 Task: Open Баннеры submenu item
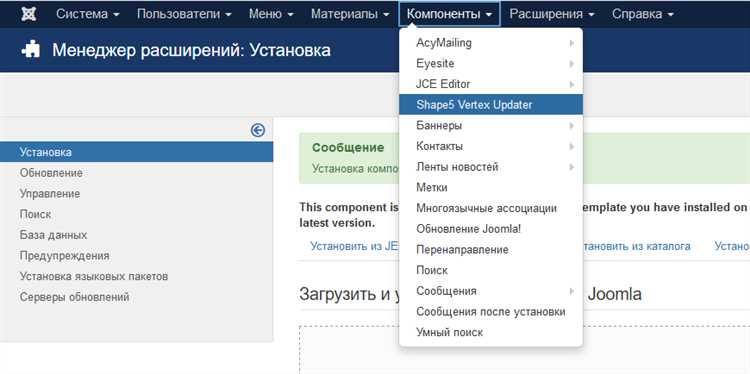491,126
